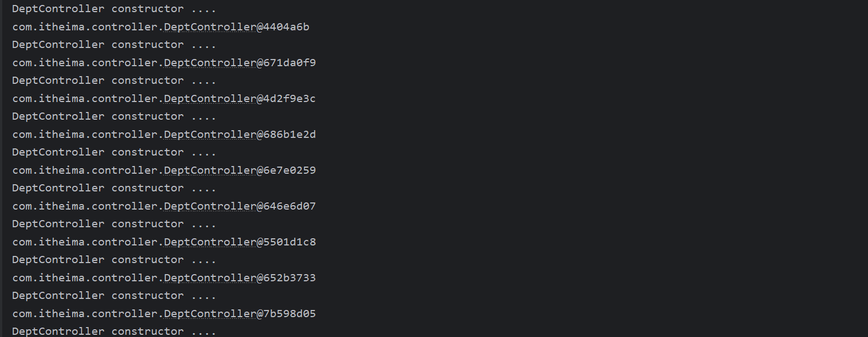Viewport: 868px width, 337px height.
Task: Click the constructor line above the 686b1e2d output
Action: [x=114, y=116]
